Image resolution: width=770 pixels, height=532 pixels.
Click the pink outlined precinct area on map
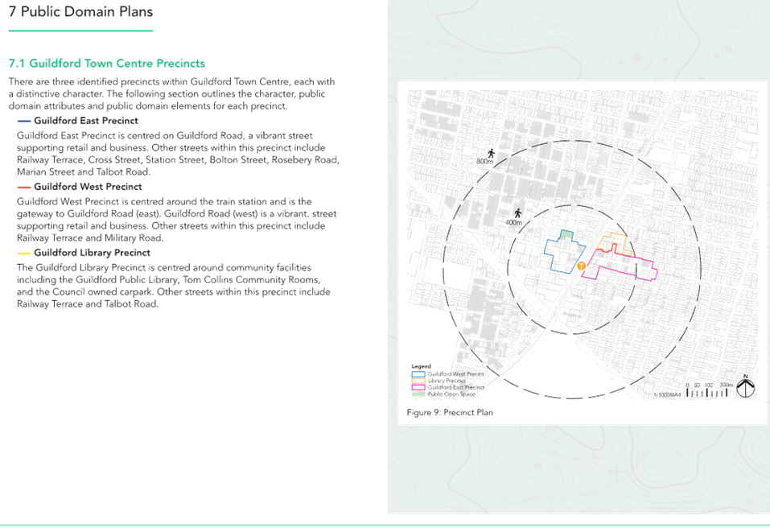click(x=620, y=266)
